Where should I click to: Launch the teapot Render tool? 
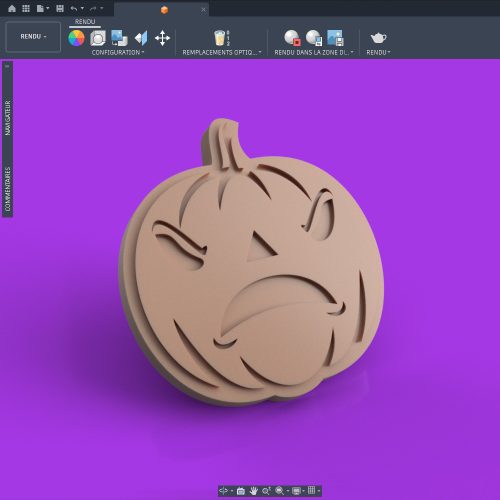378,38
